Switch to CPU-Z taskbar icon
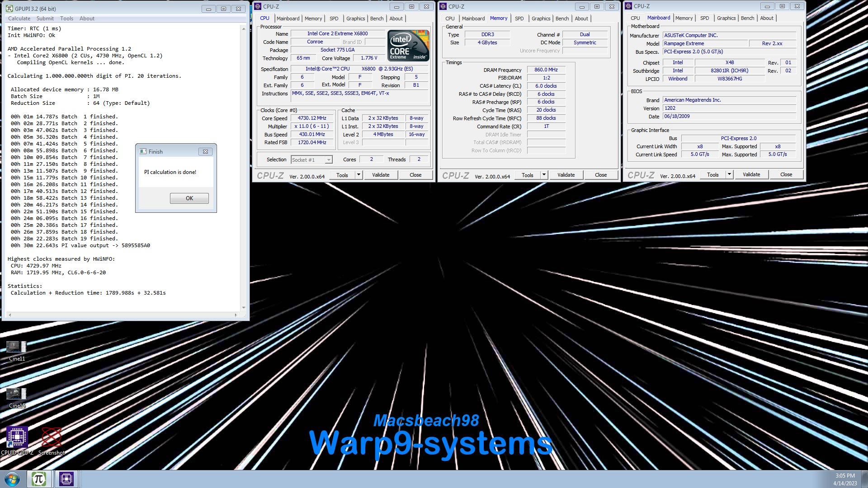868x488 pixels. [x=66, y=479]
